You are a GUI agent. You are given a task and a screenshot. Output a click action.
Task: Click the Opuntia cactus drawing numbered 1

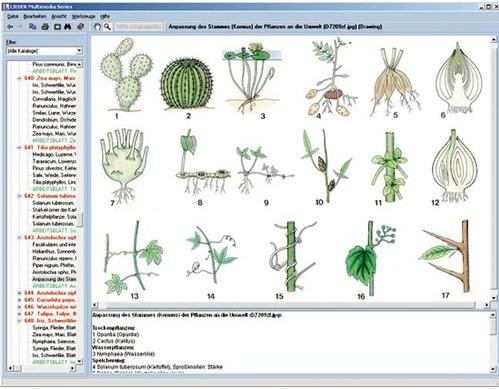click(x=127, y=75)
